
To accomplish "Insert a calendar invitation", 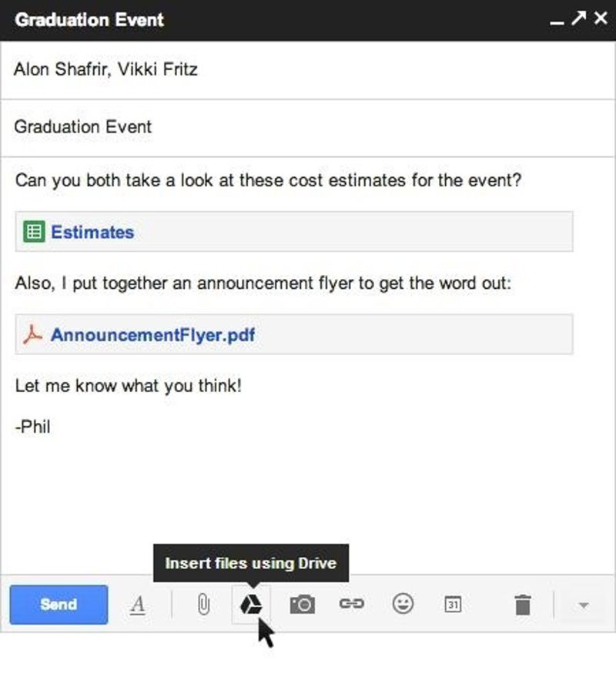I will (x=453, y=605).
